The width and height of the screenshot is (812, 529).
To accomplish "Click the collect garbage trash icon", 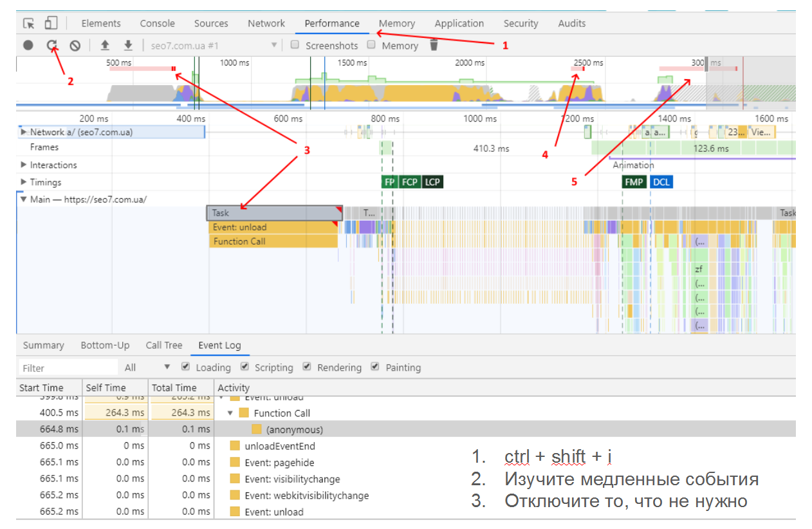I will pyautogui.click(x=434, y=45).
